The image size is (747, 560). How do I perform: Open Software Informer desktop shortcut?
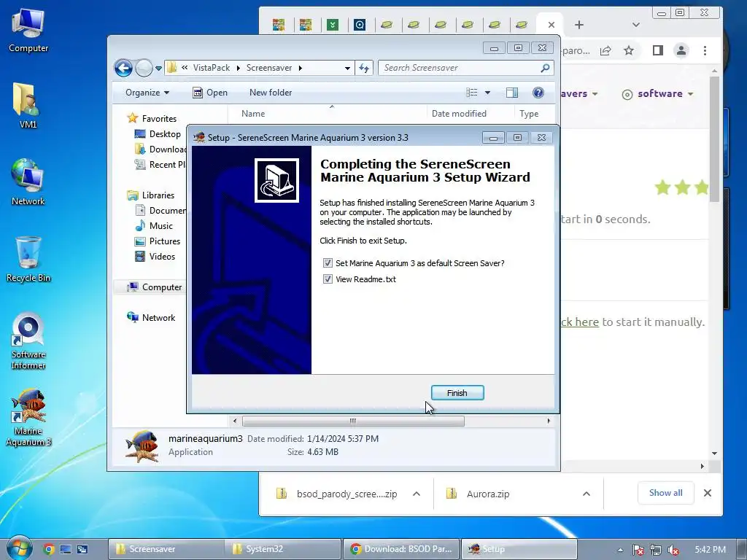coord(28,341)
